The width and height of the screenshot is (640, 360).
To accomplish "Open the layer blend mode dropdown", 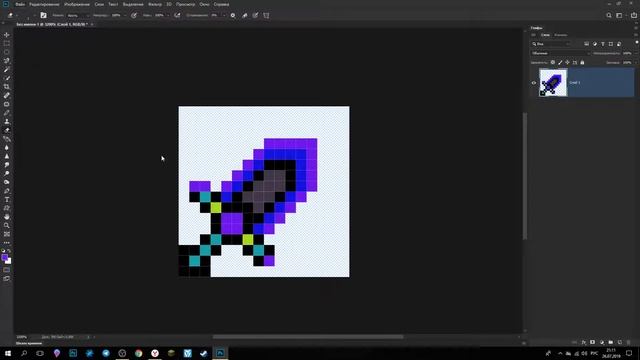I will tap(560, 53).
